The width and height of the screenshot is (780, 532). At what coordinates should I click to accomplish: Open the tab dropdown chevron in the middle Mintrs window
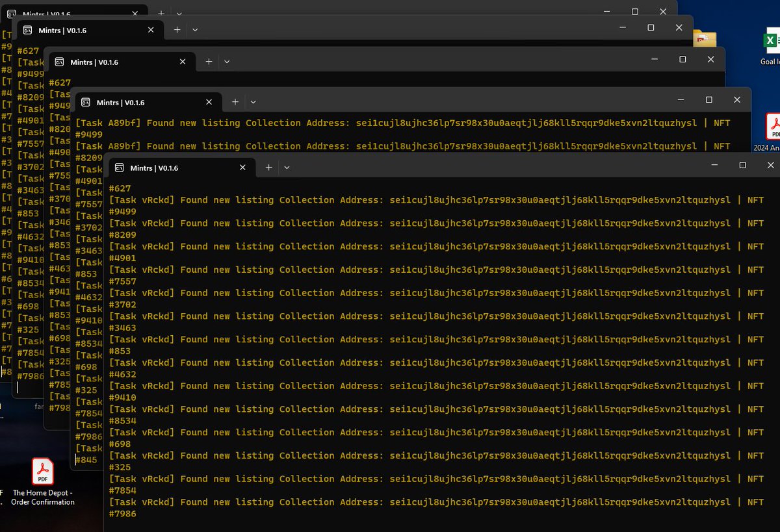(x=227, y=62)
